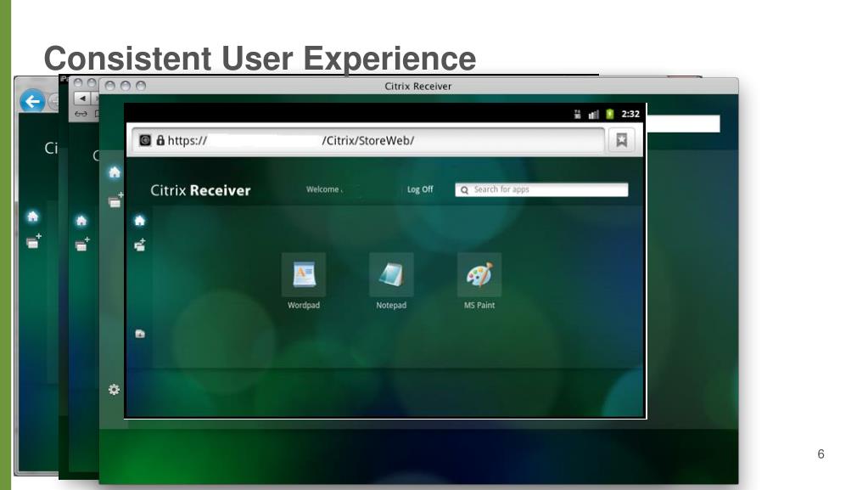This screenshot has width=868, height=490.
Task: Click the Welcome user text
Action: pos(324,189)
